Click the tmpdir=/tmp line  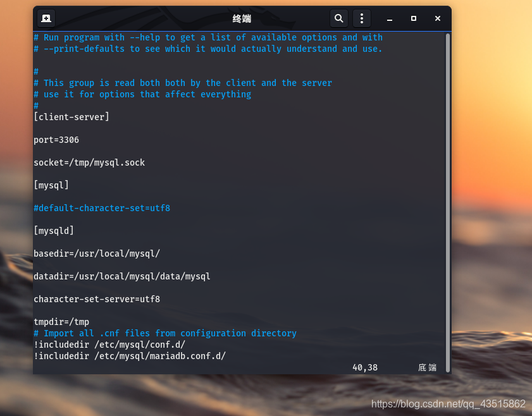click(x=61, y=322)
